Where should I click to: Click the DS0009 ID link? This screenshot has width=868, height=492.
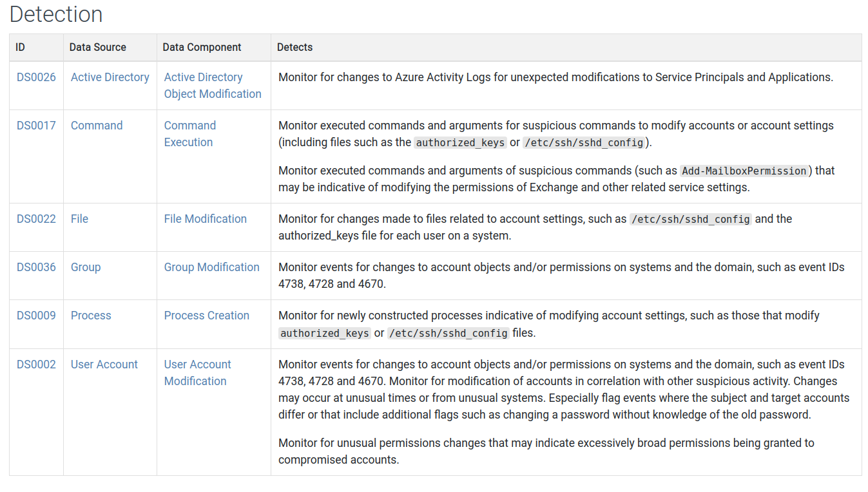point(36,316)
